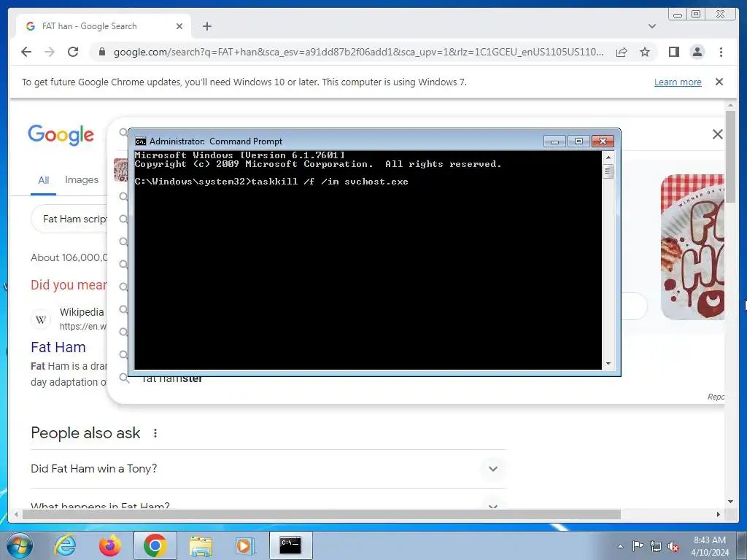This screenshot has width=747, height=560.
Task: Choose the Fat Ham script chip
Action: (69, 219)
